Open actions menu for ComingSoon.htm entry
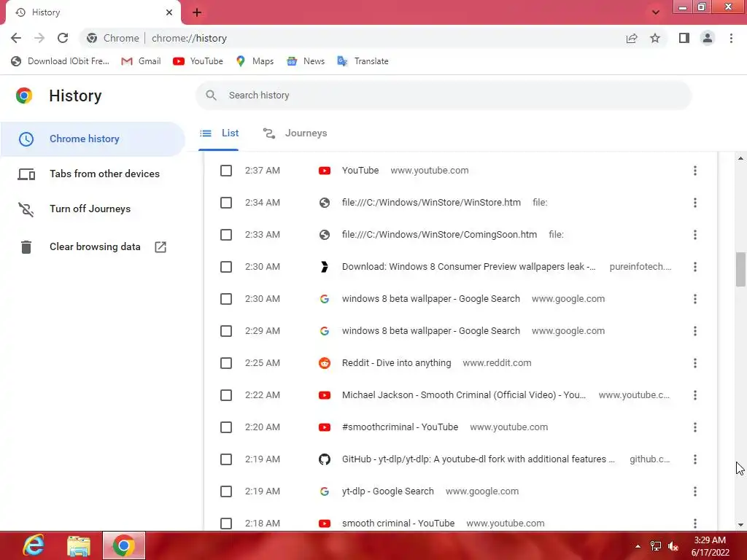Screen dimensions: 747x560 695,235
